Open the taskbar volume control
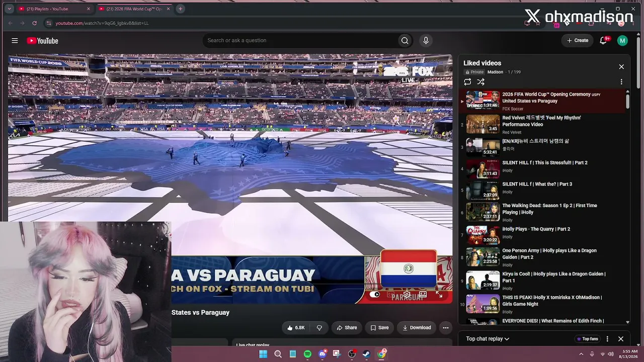The image size is (644, 362). (x=611, y=354)
